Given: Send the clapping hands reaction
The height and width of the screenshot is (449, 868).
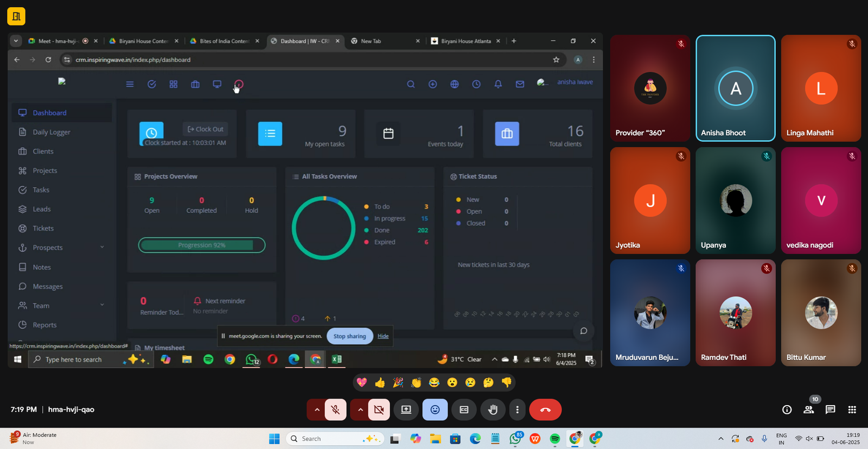Looking at the screenshot, I should (x=416, y=383).
